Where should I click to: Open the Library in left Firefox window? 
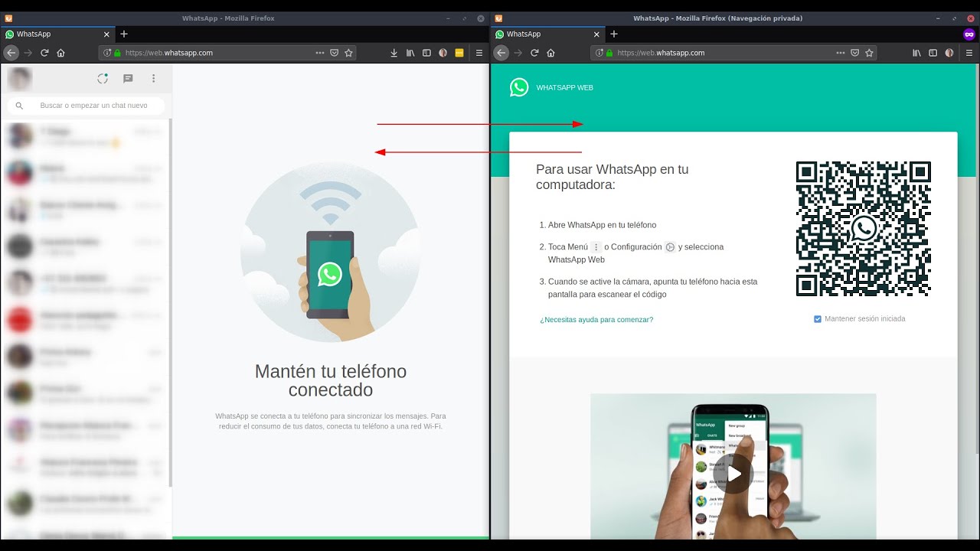[410, 53]
